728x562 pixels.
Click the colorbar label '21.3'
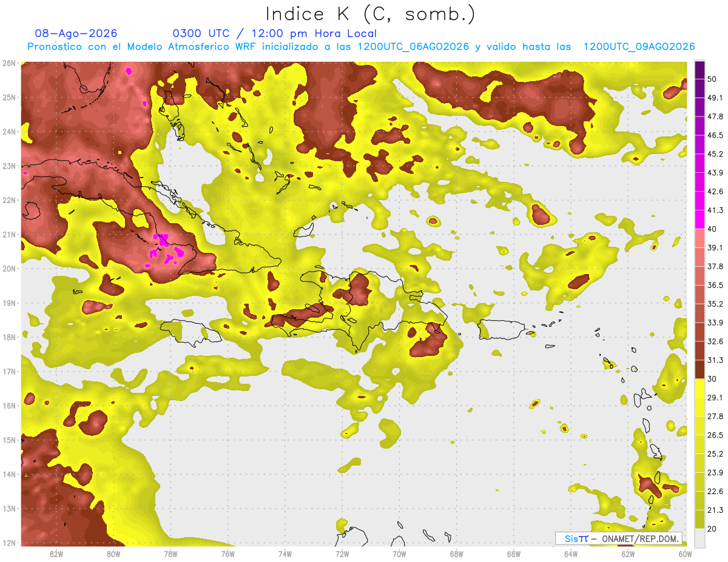coord(715,510)
